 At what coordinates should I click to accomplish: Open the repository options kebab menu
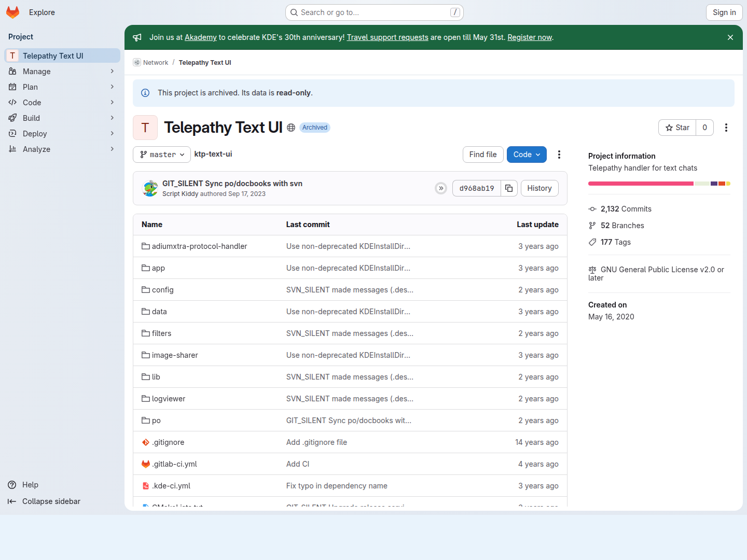(x=559, y=155)
